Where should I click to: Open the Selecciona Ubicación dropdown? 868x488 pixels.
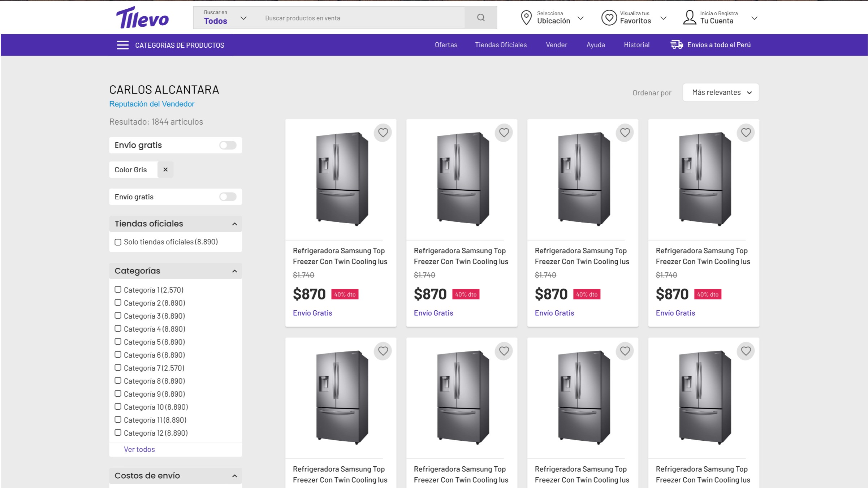[553, 18]
